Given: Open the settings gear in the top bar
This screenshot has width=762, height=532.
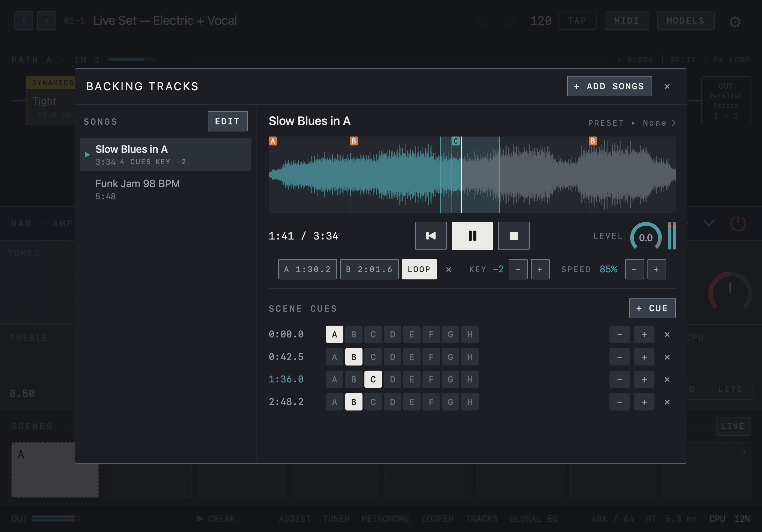Looking at the screenshot, I should point(735,22).
